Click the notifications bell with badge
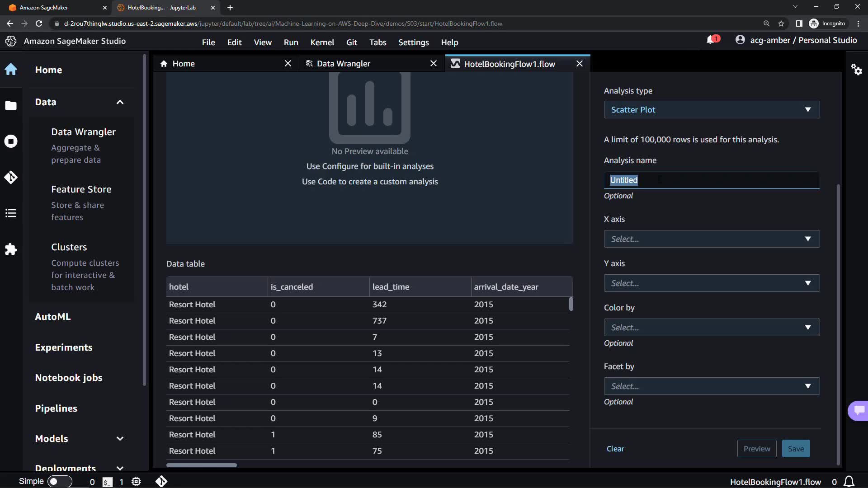868x488 pixels. pyautogui.click(x=712, y=40)
